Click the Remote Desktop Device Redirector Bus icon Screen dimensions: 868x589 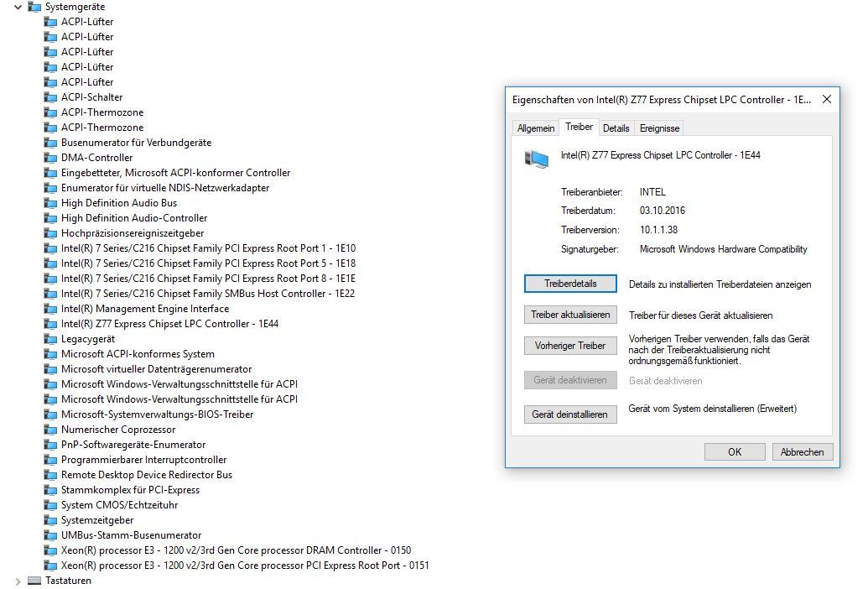click(50, 475)
